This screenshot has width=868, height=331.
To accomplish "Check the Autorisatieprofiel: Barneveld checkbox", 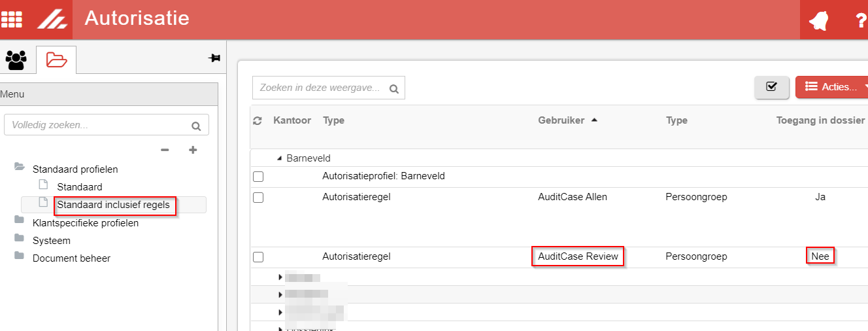I will (x=258, y=177).
